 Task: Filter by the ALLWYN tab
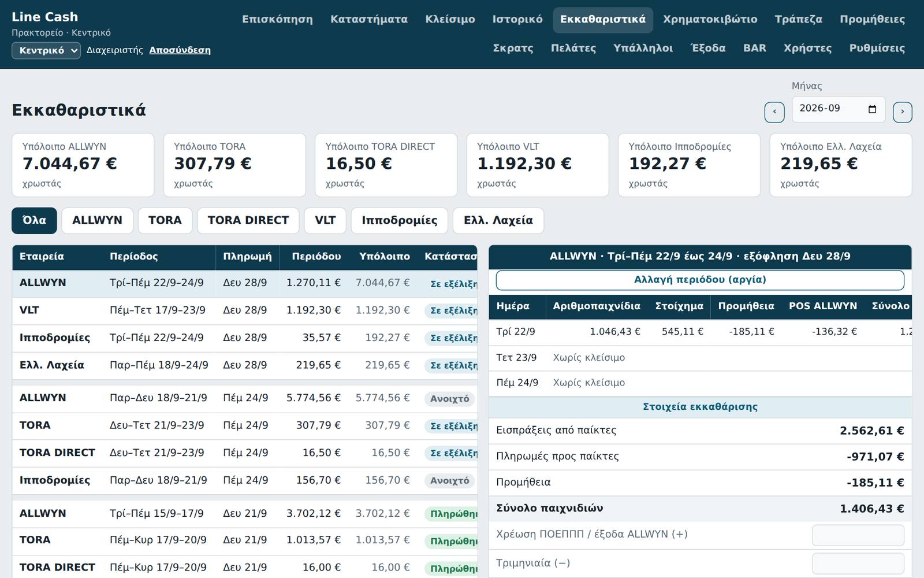(x=98, y=221)
